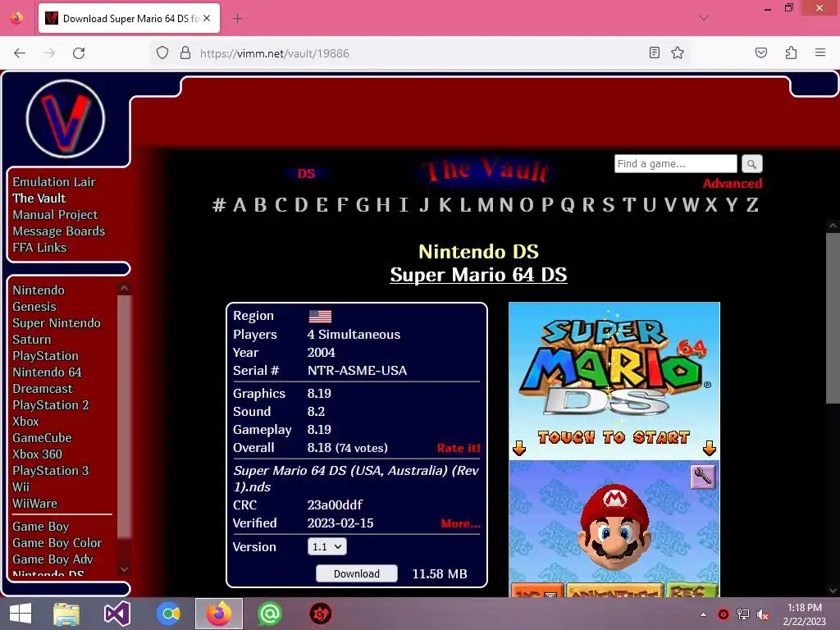Browse games starting with letter M
The image size is (840, 630).
click(x=486, y=204)
